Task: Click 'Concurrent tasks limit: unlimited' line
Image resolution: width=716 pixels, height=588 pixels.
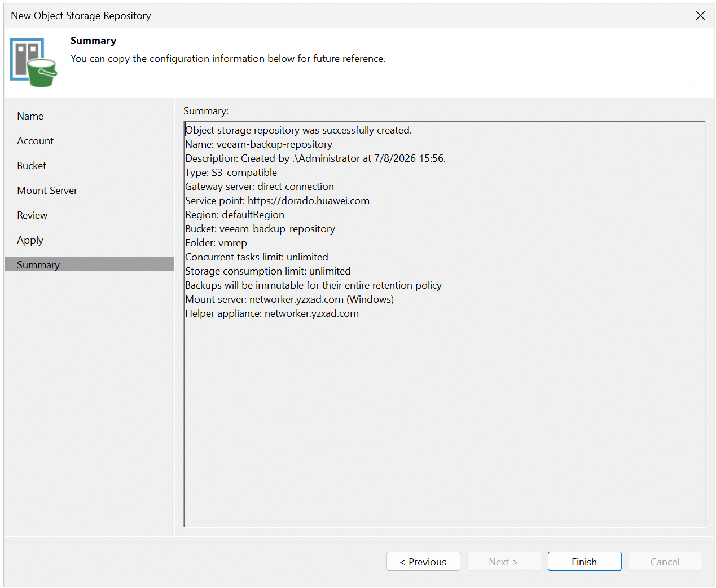Action: tap(257, 257)
